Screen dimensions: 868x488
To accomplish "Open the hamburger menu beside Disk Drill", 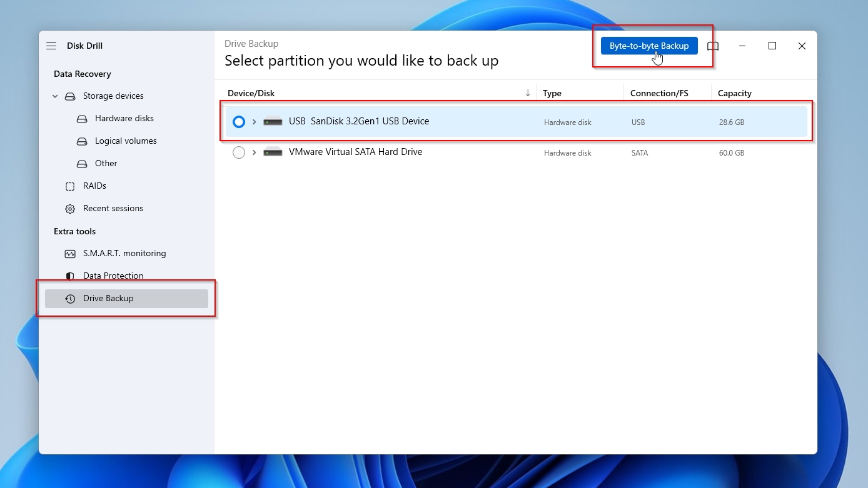I will pos(51,46).
